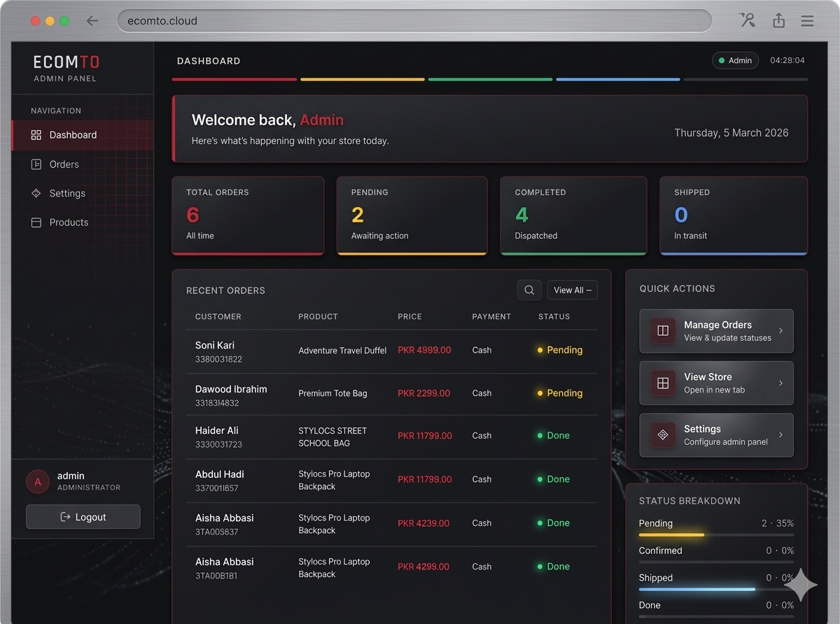Image resolution: width=840 pixels, height=624 pixels.
Task: Click product Premium Tote Bag
Action: point(332,393)
